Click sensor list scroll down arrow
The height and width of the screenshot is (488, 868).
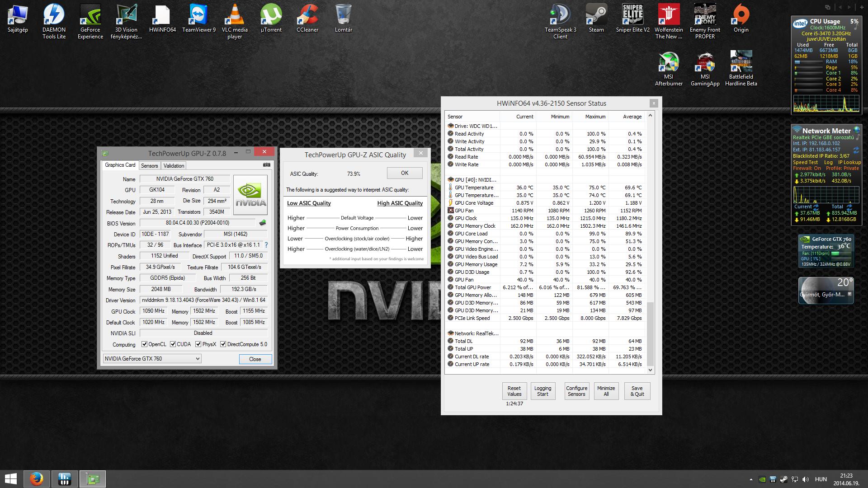pos(651,370)
